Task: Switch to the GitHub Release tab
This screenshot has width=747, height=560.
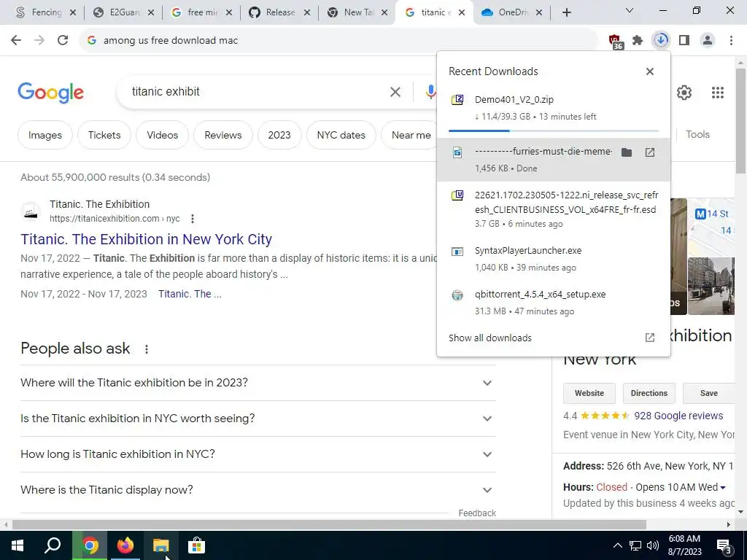Action: pos(279,13)
